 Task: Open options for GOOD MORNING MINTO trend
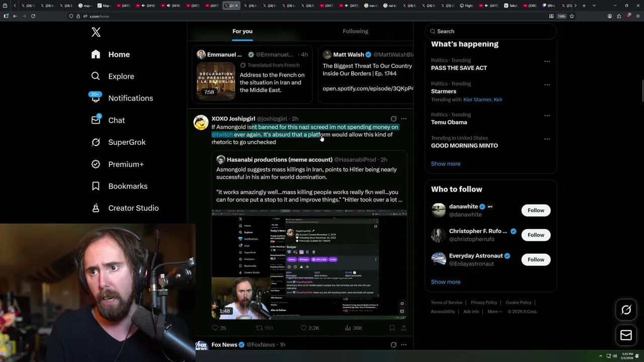click(x=547, y=139)
